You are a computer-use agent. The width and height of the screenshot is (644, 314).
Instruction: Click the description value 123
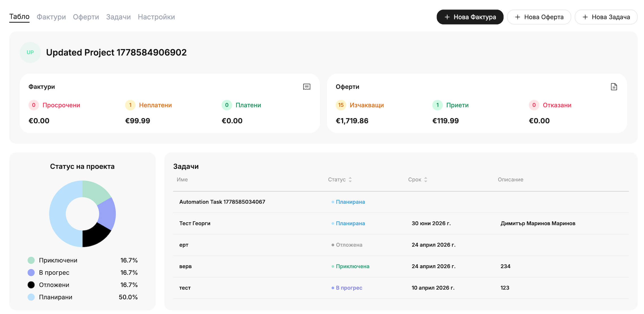click(505, 288)
